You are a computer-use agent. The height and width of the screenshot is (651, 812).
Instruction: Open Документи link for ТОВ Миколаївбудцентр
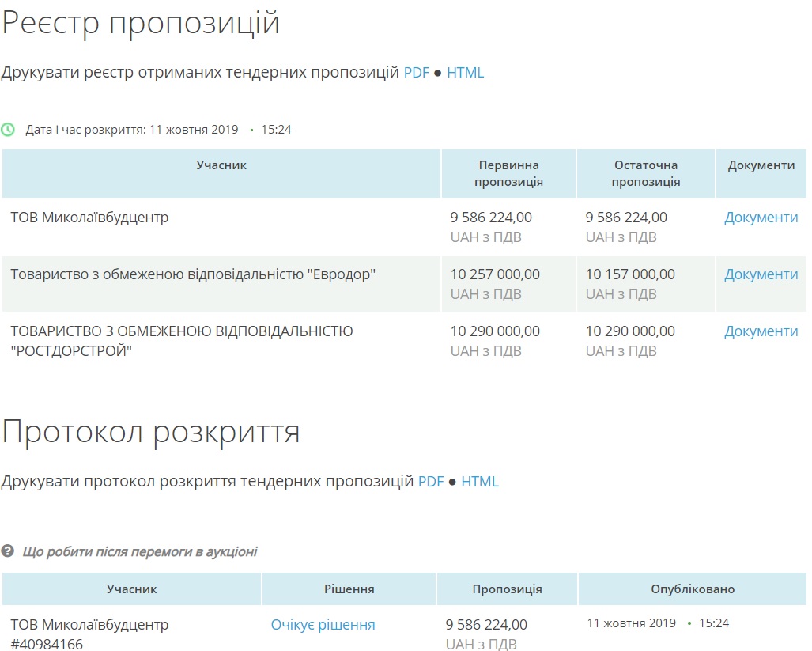point(761,218)
